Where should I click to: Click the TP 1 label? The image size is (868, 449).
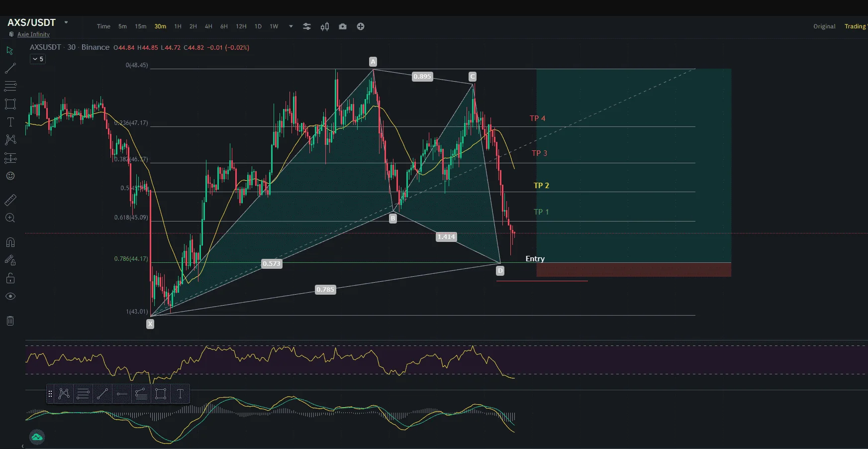tap(541, 212)
